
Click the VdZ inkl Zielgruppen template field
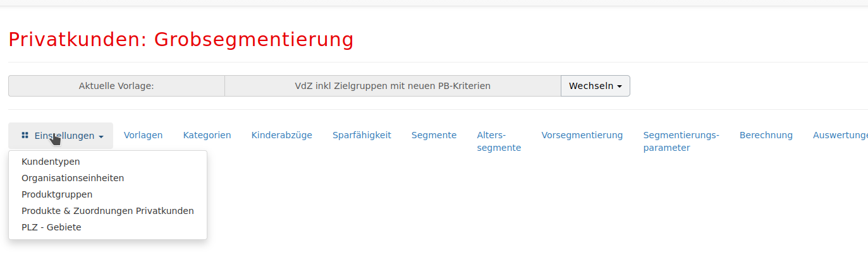pos(392,86)
